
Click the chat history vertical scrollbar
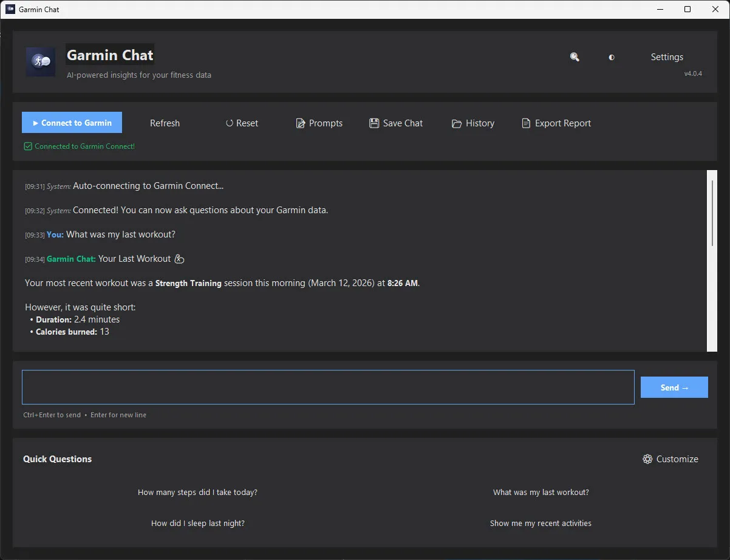[x=712, y=213]
